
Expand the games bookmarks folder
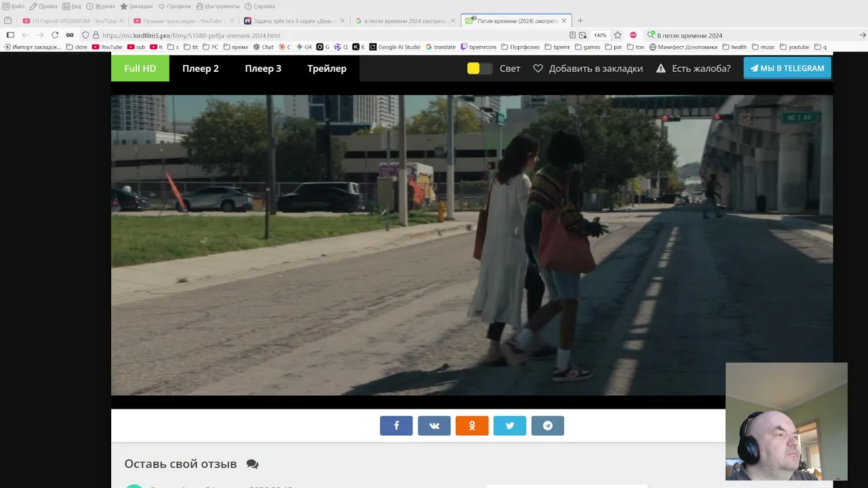587,47
